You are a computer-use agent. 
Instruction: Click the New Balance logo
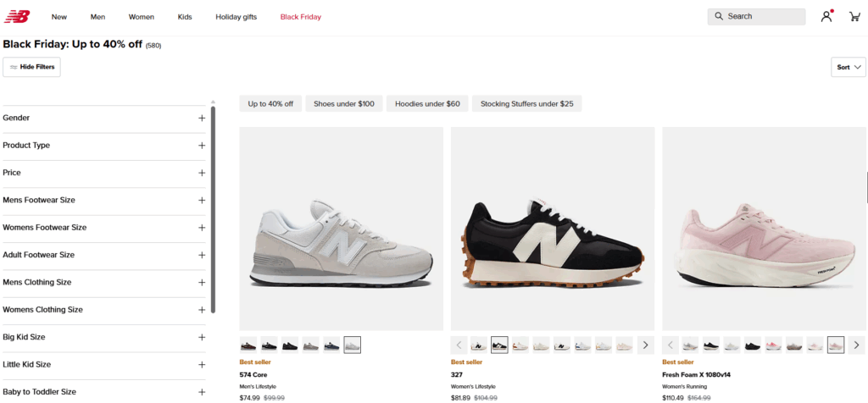17,16
